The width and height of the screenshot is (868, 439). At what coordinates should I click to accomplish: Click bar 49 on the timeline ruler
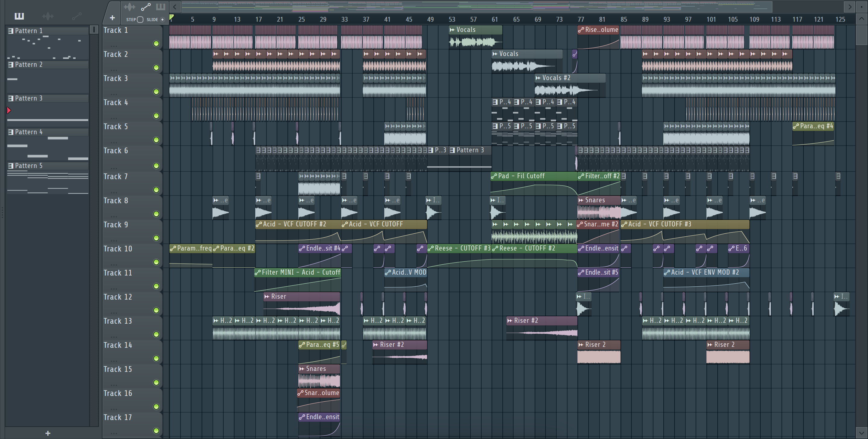pos(430,20)
